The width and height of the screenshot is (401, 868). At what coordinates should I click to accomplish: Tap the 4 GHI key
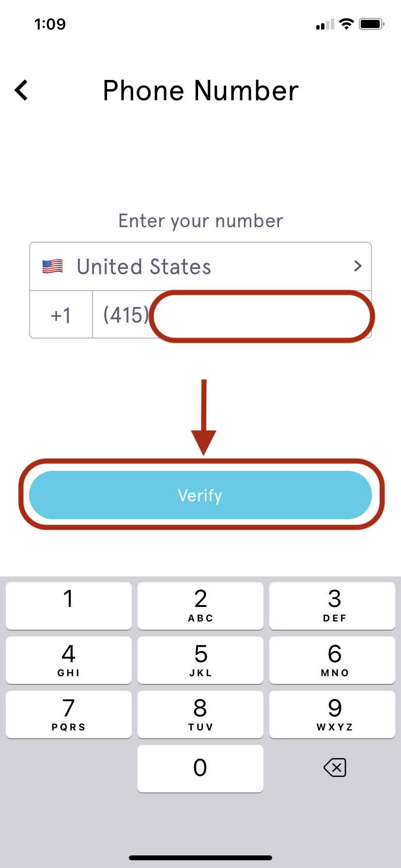pyautogui.click(x=69, y=660)
